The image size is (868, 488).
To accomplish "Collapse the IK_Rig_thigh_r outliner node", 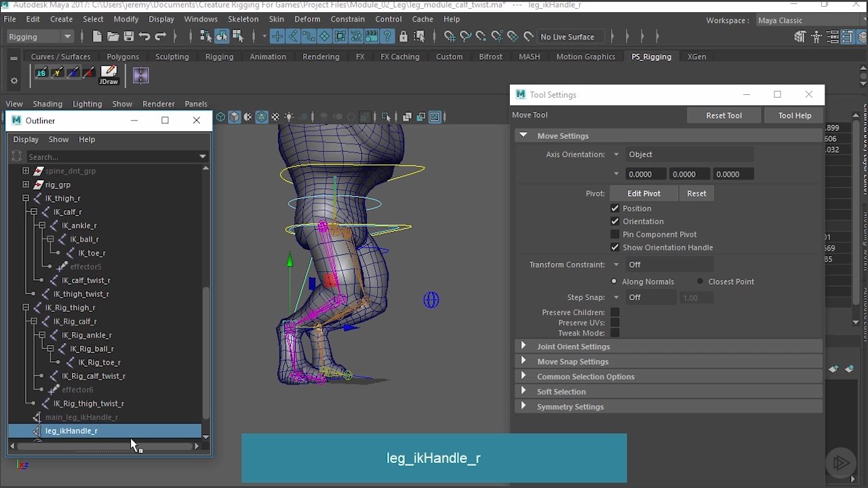I will [x=26, y=308].
